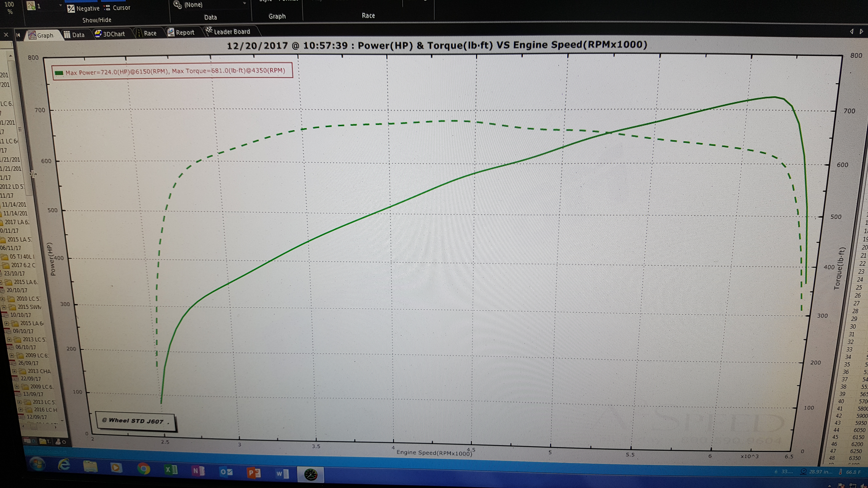868x488 pixels.
Task: Open the T folder panel tab
Action: click(x=45, y=441)
